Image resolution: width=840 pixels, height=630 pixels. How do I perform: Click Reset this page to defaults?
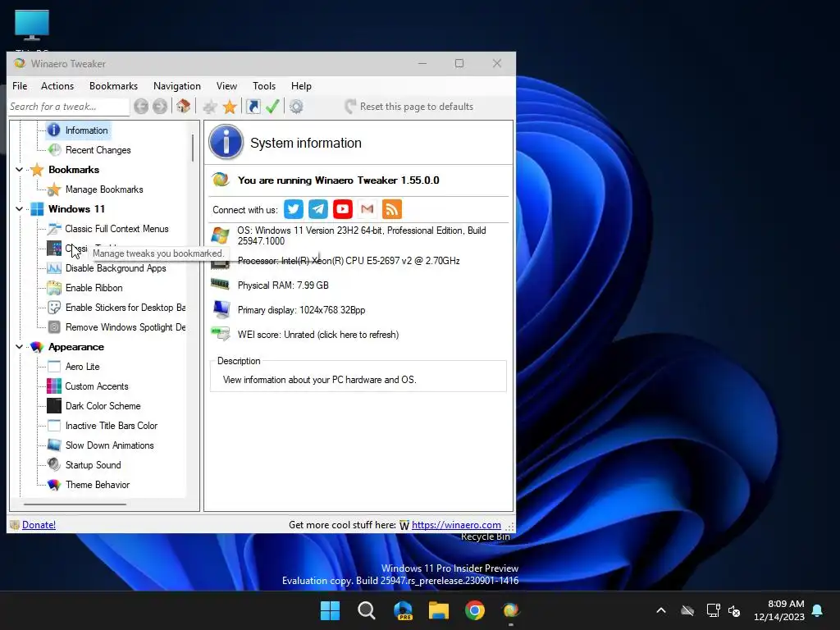click(x=409, y=107)
